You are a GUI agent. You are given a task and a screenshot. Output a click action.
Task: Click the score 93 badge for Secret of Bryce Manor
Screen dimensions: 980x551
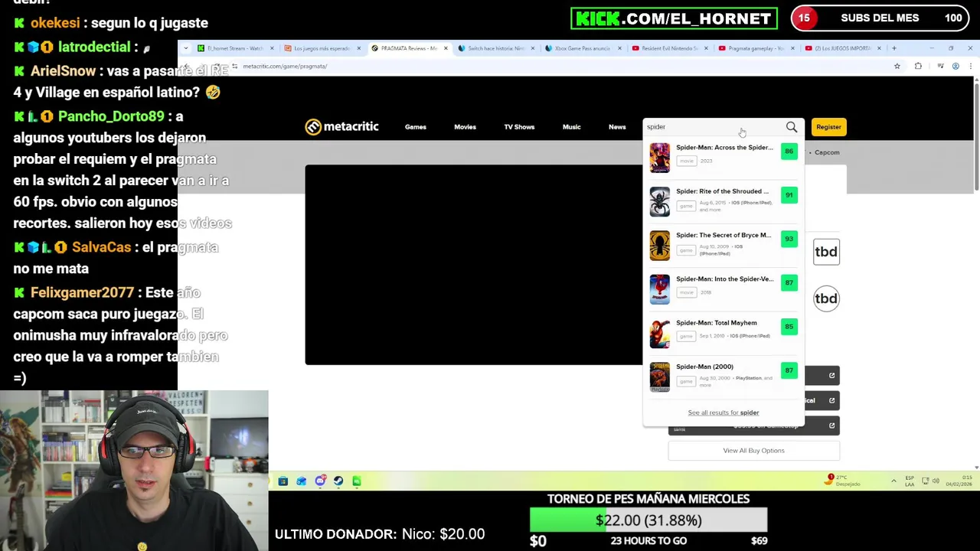[789, 239]
